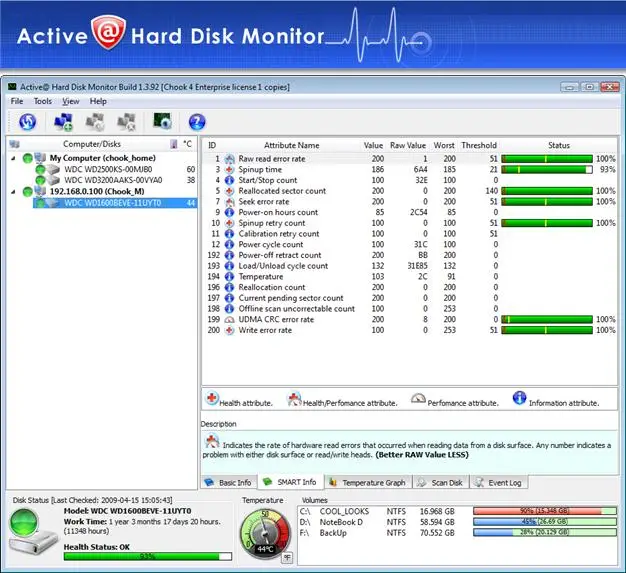Click the Perfomance attribute legend icon
Image resolution: width=626 pixels, height=573 pixels.
(x=418, y=398)
